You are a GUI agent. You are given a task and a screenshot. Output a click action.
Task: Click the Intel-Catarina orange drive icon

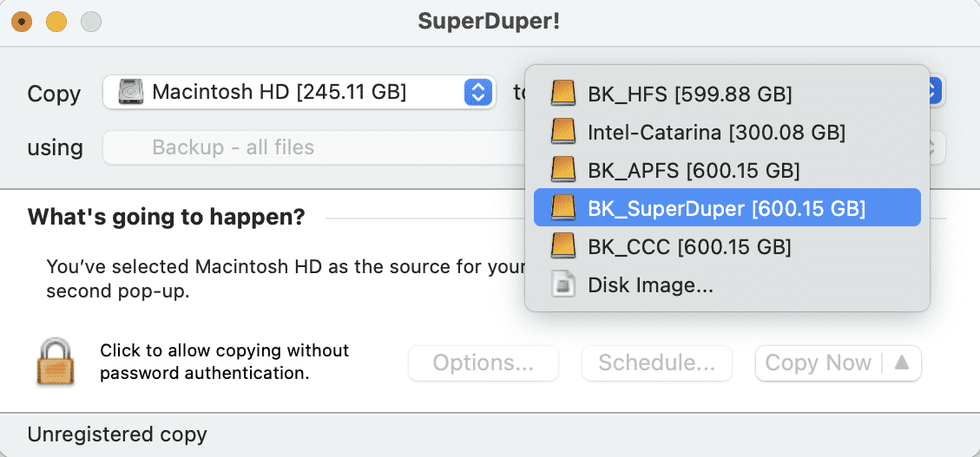(x=563, y=132)
